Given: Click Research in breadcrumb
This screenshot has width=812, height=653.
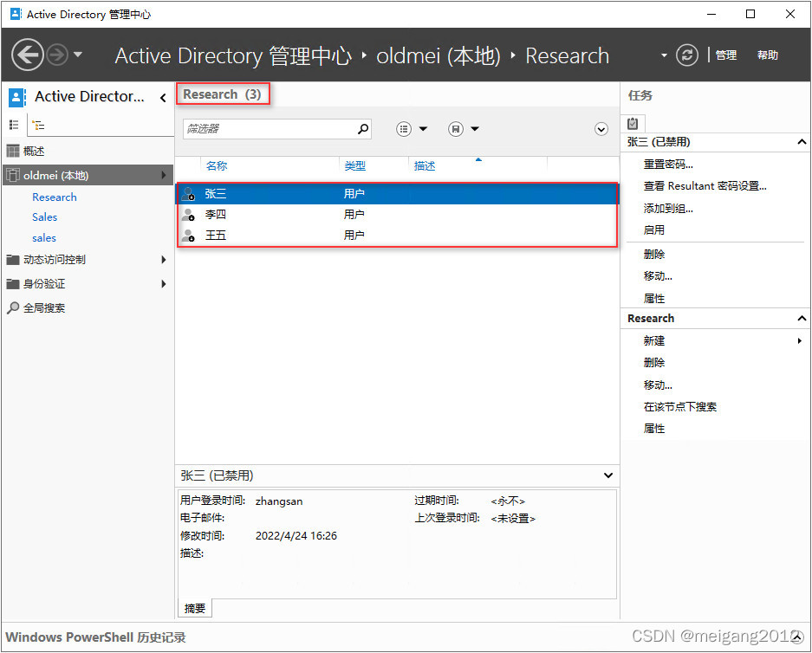Looking at the screenshot, I should 567,56.
